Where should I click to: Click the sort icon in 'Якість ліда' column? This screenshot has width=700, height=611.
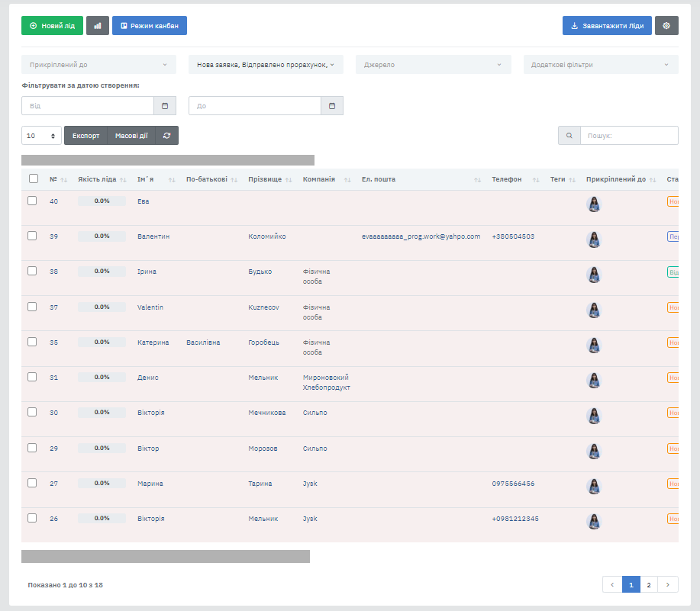point(123,180)
